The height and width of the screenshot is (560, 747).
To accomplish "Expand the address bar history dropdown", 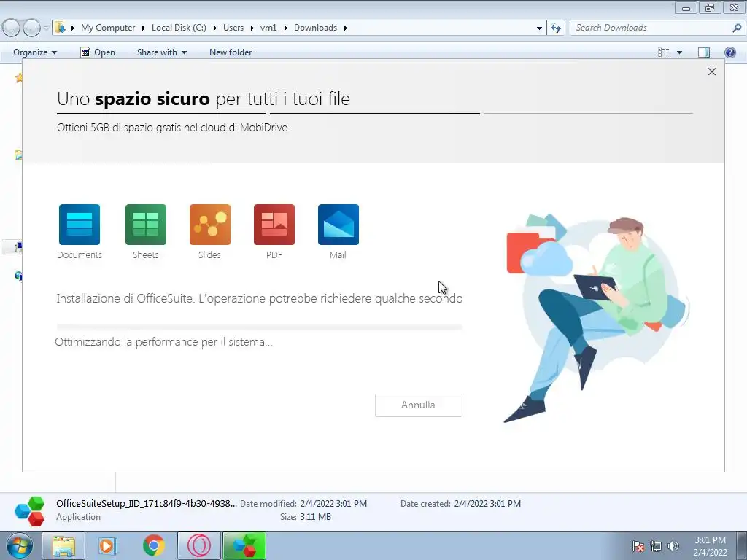I will click(x=539, y=28).
